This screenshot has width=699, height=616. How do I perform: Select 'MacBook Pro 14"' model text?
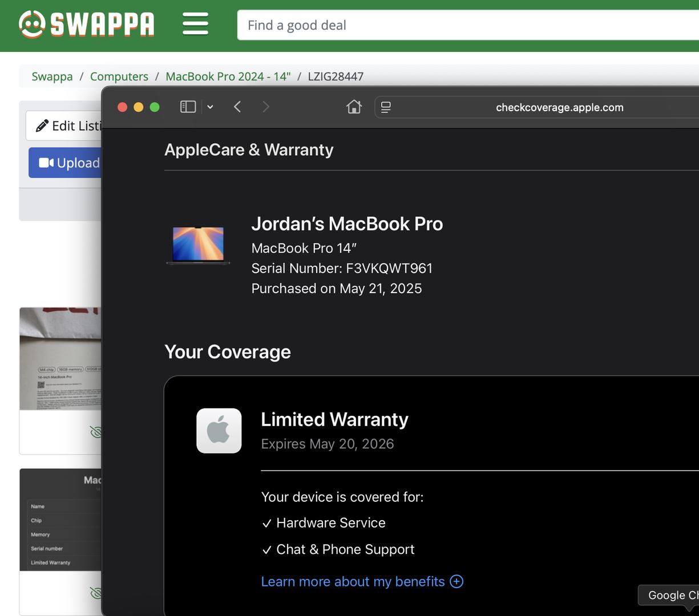pyautogui.click(x=304, y=248)
